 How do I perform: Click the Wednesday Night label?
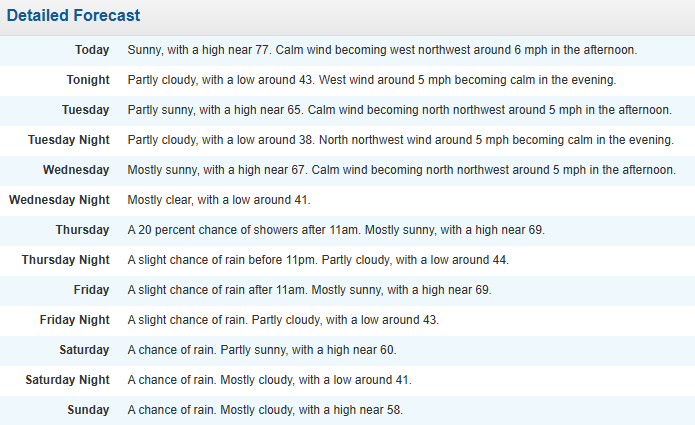pyautogui.click(x=59, y=200)
